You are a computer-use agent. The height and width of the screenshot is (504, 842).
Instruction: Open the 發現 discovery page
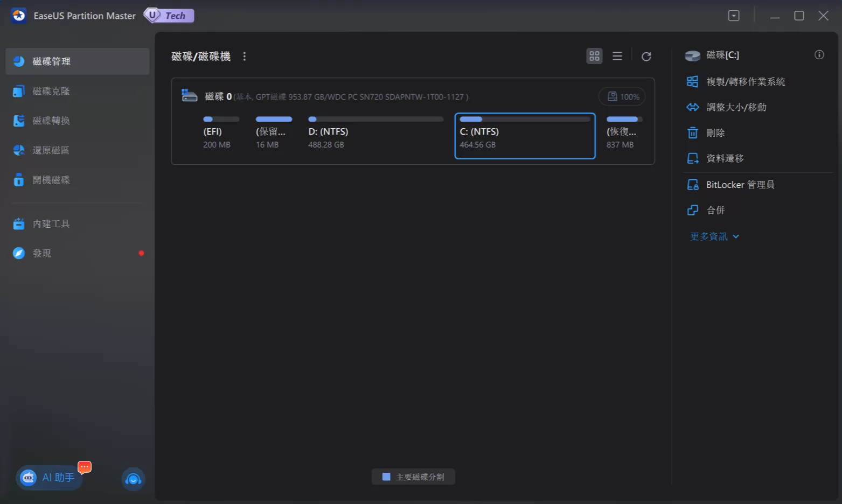tap(42, 253)
